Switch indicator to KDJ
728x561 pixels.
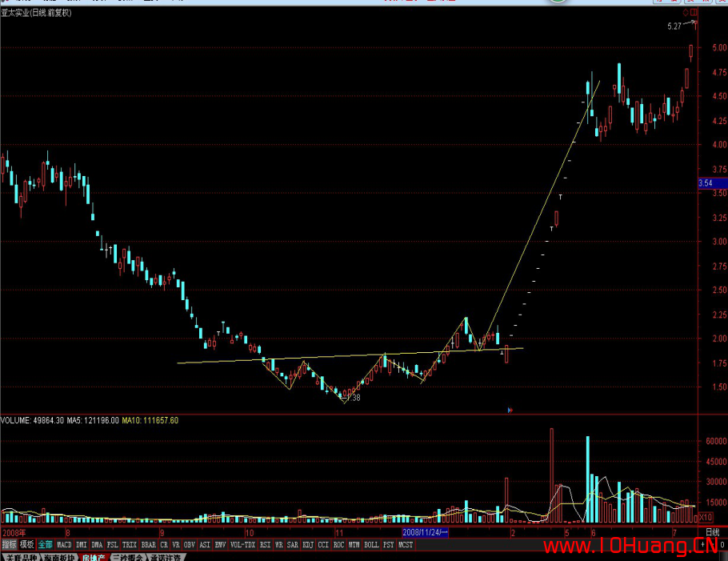tap(308, 544)
